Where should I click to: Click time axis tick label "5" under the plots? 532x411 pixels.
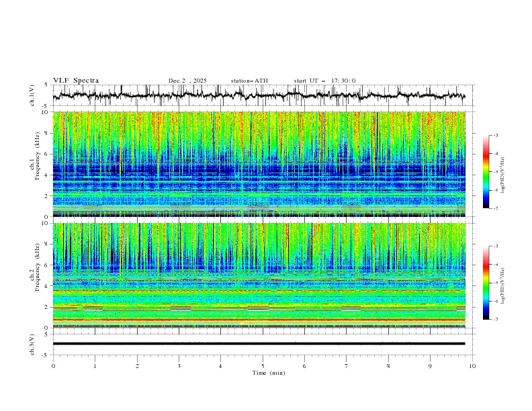click(x=263, y=366)
